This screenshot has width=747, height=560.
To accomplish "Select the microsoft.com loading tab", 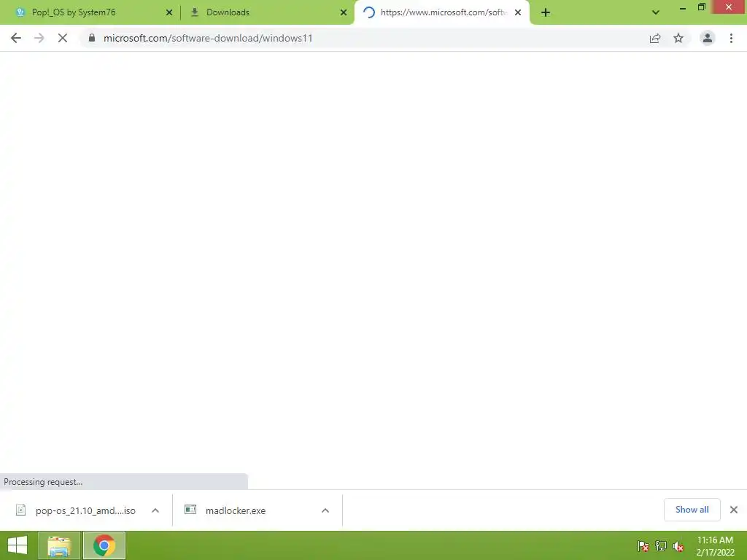I will (x=441, y=12).
